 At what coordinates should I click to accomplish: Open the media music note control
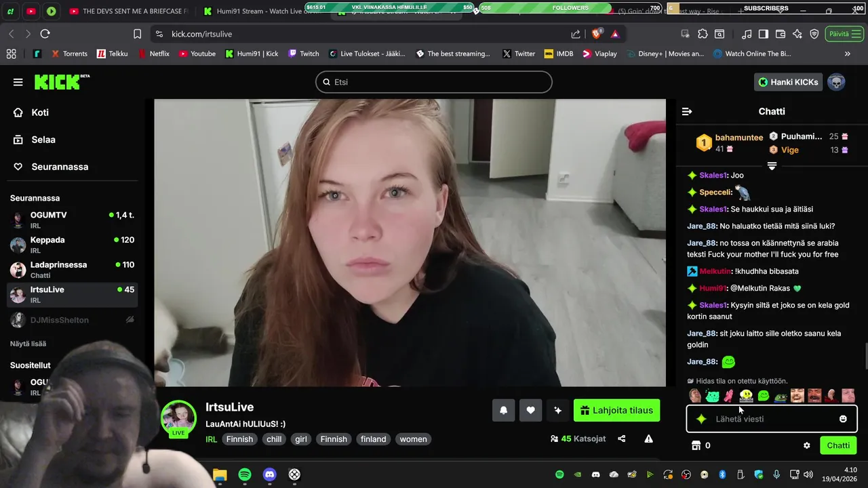[747, 34]
